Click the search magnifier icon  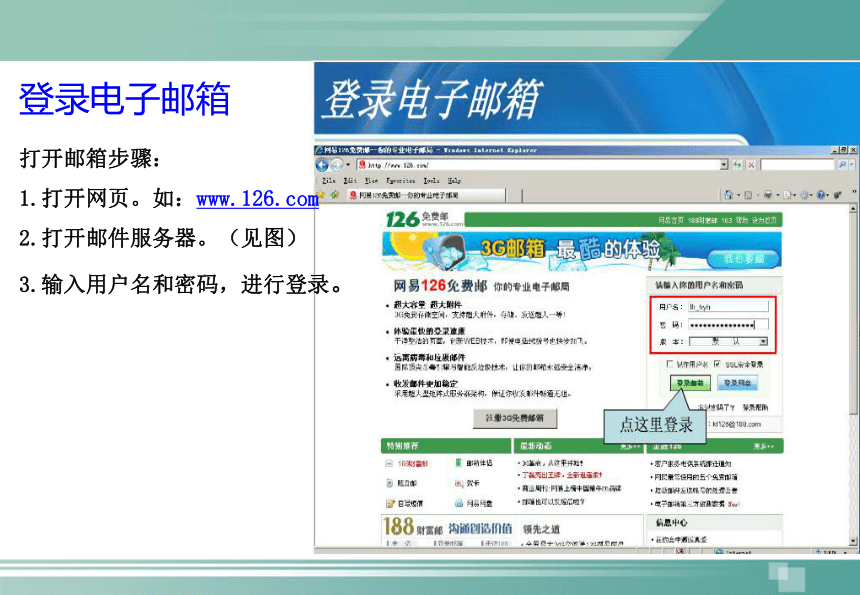[x=842, y=165]
